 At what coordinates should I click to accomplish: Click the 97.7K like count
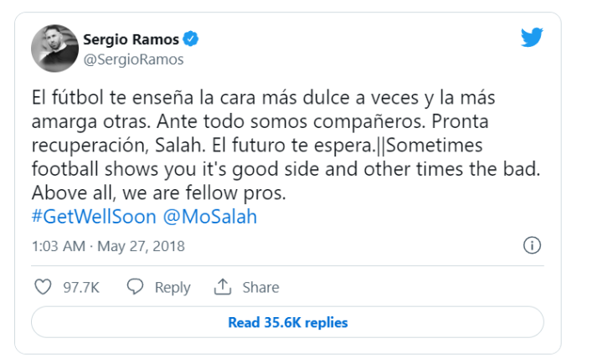click(x=81, y=287)
